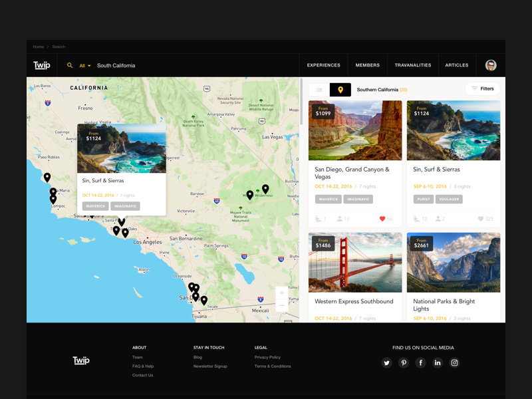This screenshot has height=399, width=532.
Task: Like Sin, Surf & Sierras via grey heart
Action: 481,219
